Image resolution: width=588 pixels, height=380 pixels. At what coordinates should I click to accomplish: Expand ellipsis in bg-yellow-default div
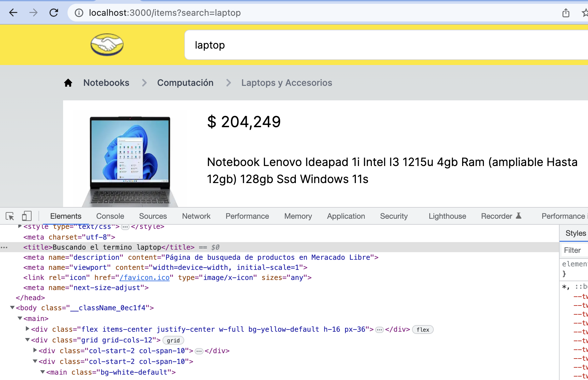379,330
